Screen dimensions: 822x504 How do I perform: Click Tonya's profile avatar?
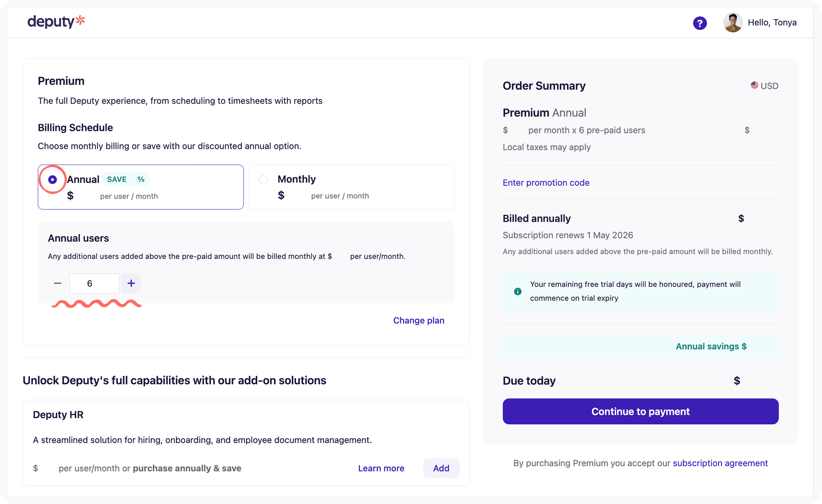click(733, 22)
